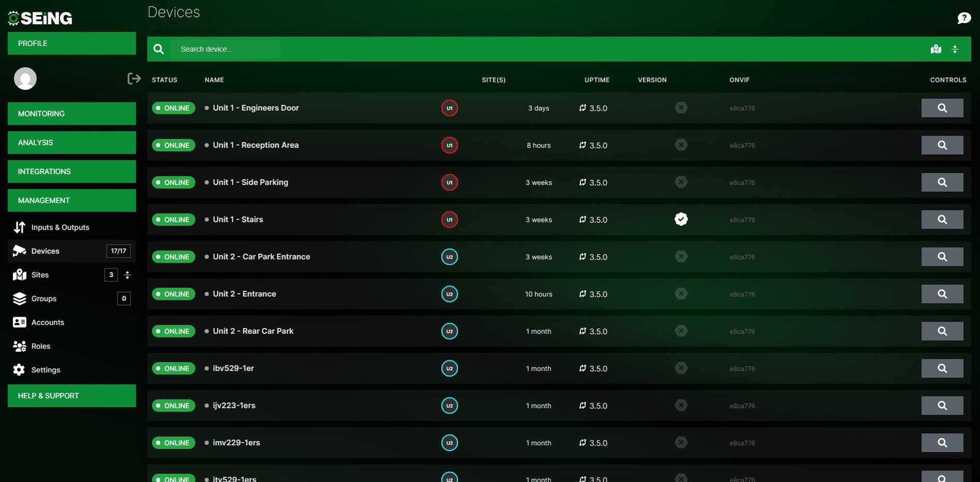
Task: Expand the INTEGRATIONS section
Action: pos(72,172)
